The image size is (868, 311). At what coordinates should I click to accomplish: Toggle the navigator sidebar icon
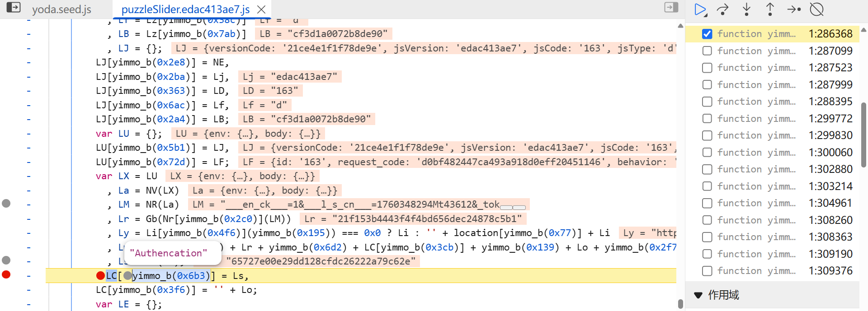coord(14,7)
